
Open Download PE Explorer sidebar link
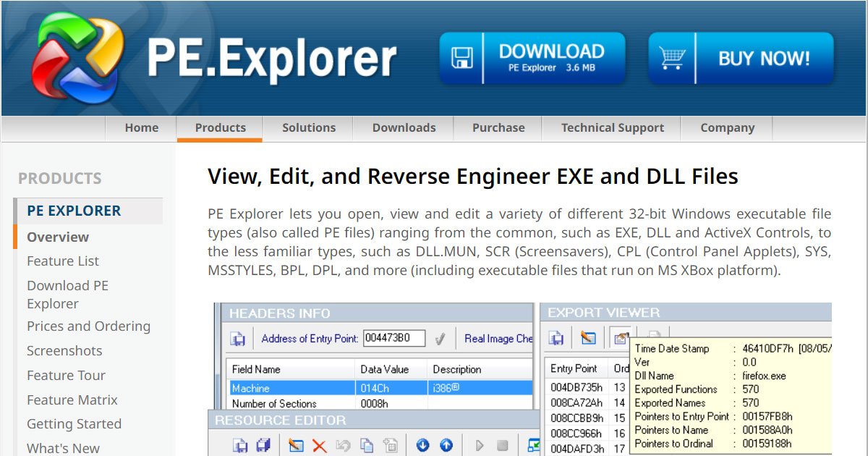(x=67, y=295)
